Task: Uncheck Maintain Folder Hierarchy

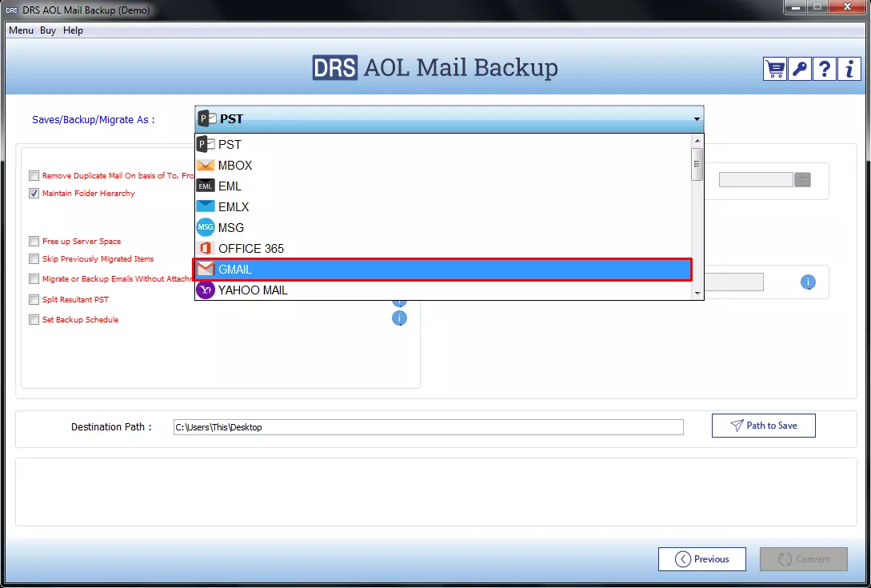Action: coord(34,194)
